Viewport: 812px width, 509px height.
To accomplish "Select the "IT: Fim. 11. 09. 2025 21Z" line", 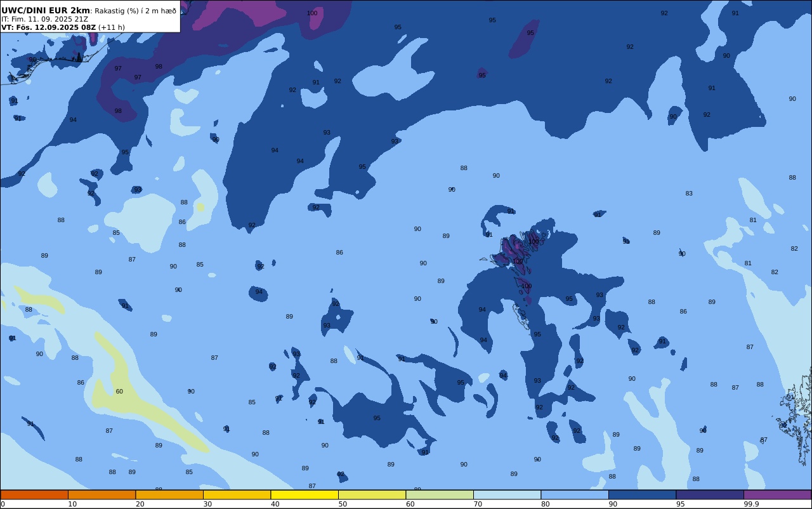I will [x=44, y=19].
